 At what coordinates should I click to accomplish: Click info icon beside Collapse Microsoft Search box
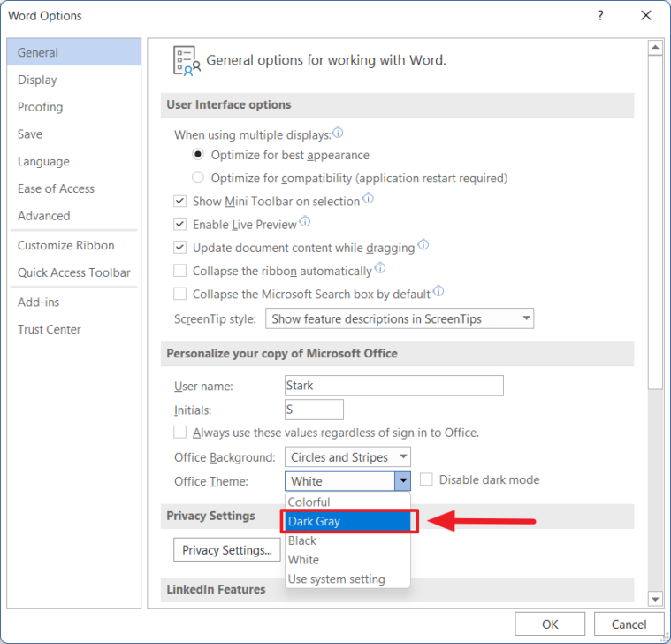click(438, 291)
